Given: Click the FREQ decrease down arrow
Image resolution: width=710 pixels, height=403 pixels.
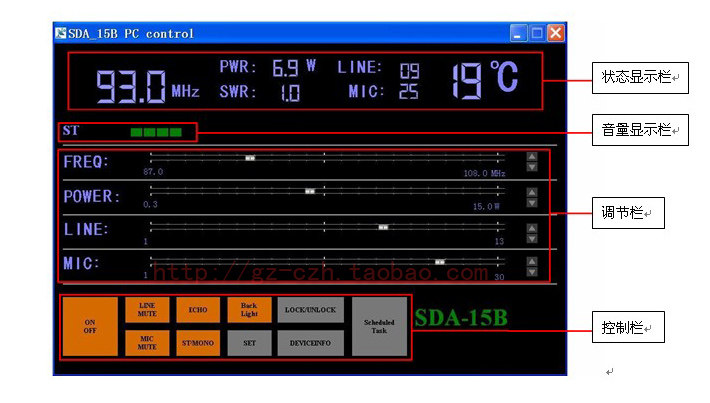Looking at the screenshot, I should click(532, 167).
